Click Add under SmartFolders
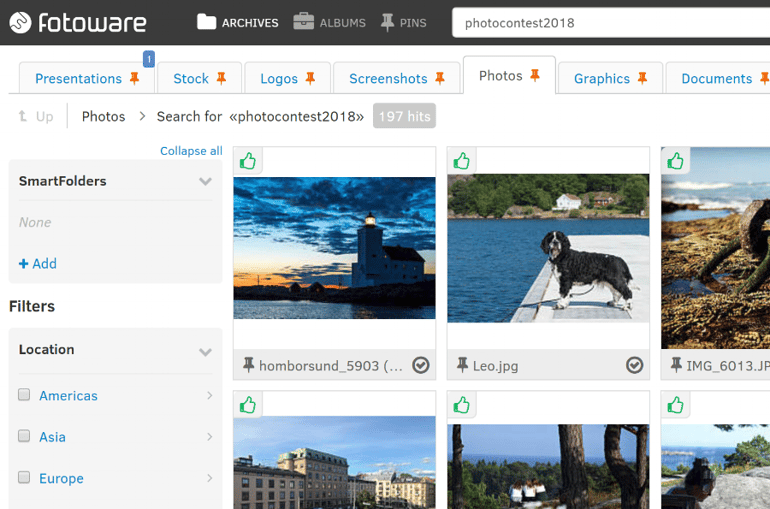 tap(38, 264)
